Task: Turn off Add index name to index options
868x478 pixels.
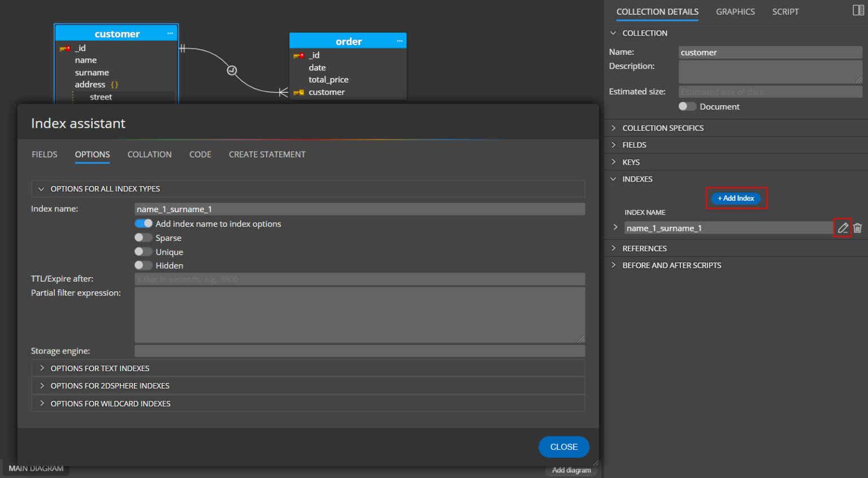Action: pyautogui.click(x=144, y=223)
